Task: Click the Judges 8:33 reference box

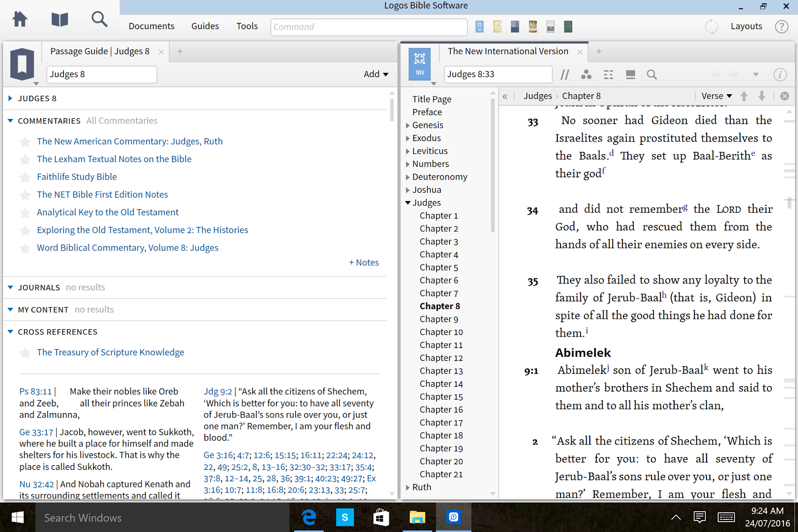Action: coord(498,74)
